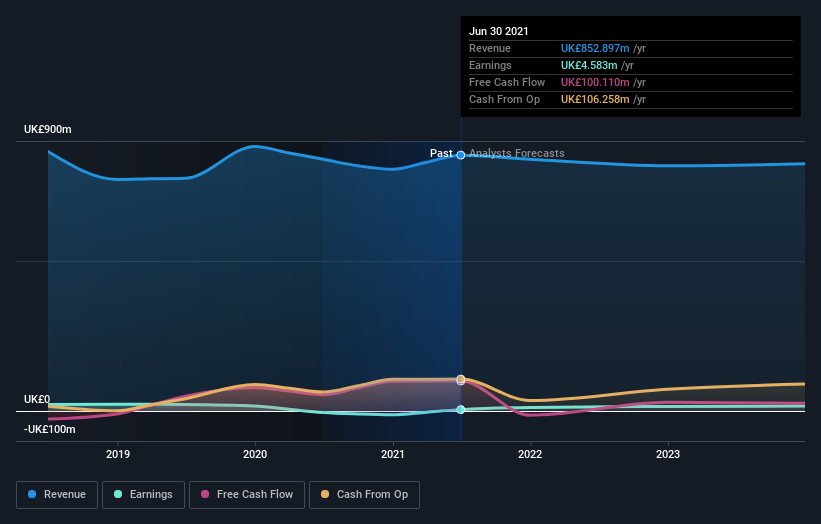
Task: Click the Revenue data point marker at Jun 2021
Action: [461, 155]
